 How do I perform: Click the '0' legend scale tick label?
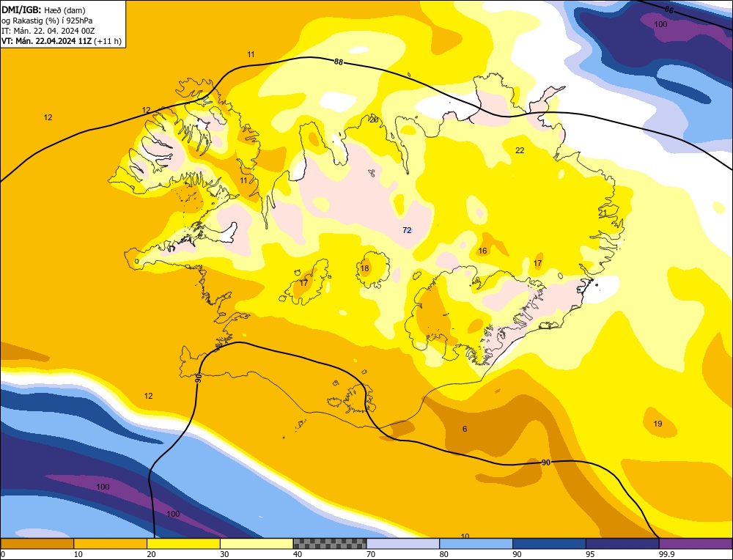pyautogui.click(x=3, y=554)
